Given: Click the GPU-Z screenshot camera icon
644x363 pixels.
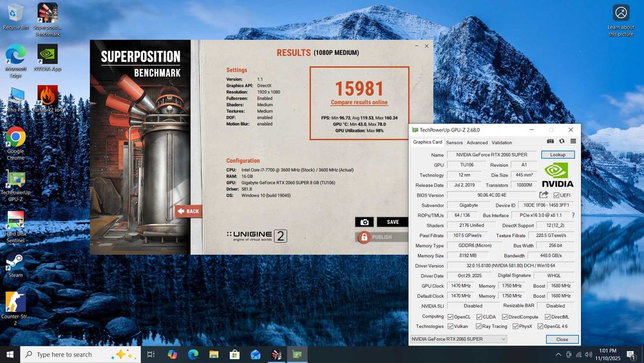Looking at the screenshot, I should pos(551,141).
